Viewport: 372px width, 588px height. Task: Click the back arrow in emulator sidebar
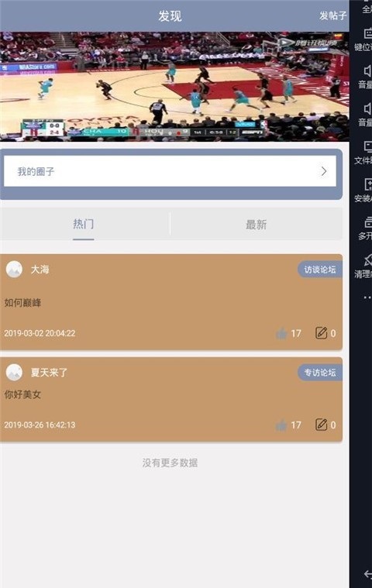tap(368, 574)
